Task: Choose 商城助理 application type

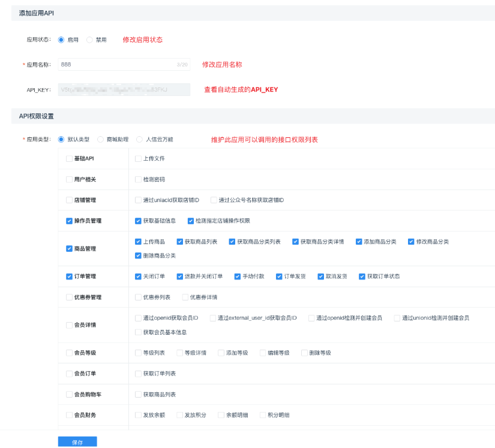Action: coord(101,140)
